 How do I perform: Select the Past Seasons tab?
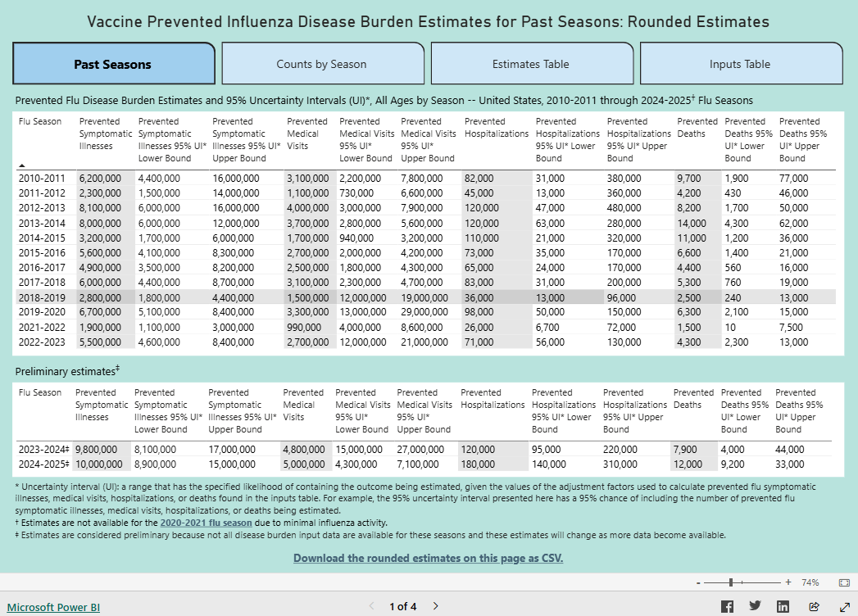[x=113, y=63]
